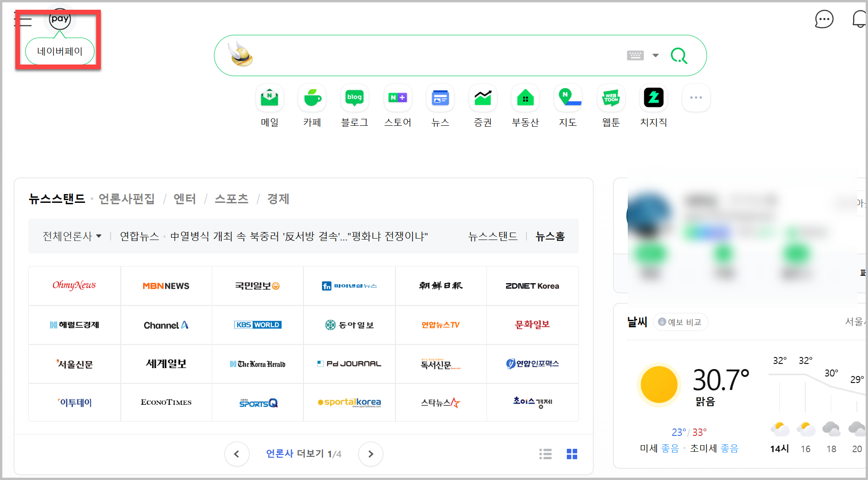Open the 연합뉴스TV publisher tile

(441, 325)
